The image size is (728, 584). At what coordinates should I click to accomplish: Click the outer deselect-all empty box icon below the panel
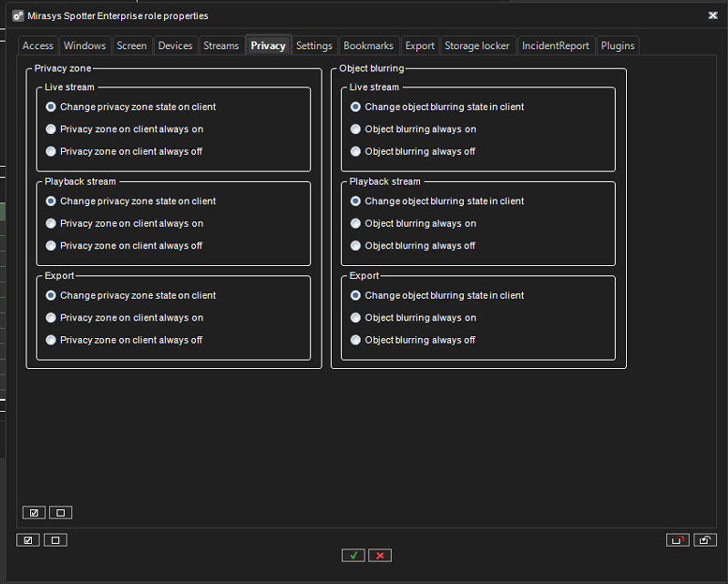coord(56,540)
